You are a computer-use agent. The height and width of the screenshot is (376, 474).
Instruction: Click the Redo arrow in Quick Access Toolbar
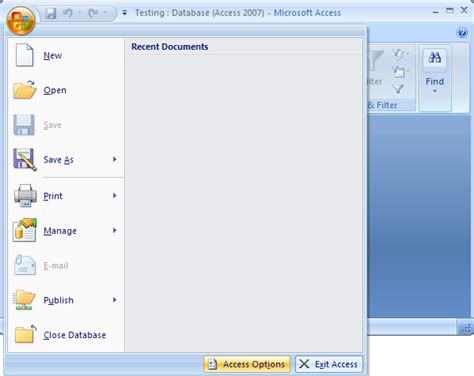pos(93,13)
